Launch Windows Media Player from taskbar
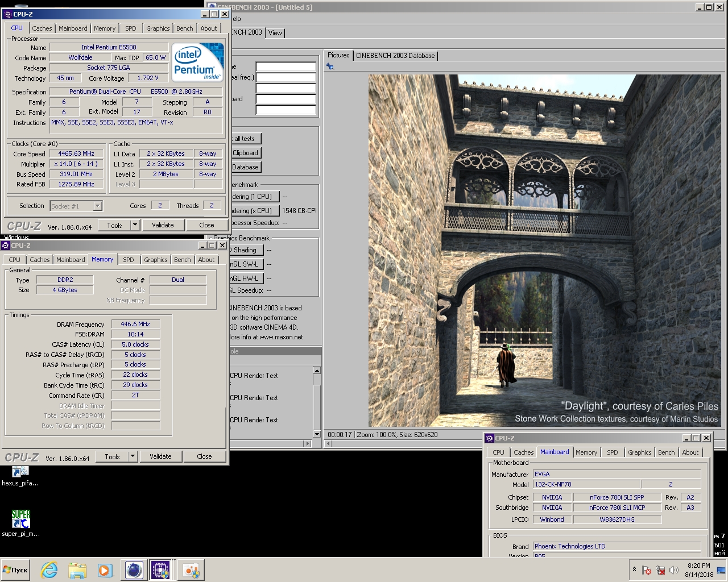The width and height of the screenshot is (728, 582). point(105,570)
